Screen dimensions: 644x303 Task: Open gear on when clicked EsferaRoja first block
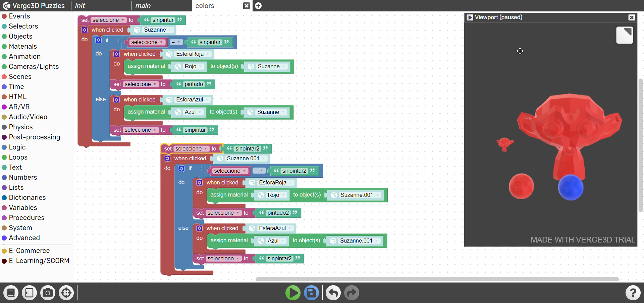(116, 54)
